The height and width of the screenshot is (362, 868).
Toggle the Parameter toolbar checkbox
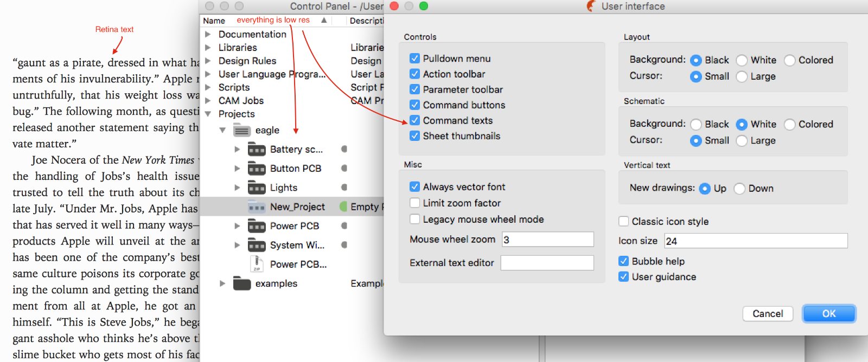tap(415, 89)
